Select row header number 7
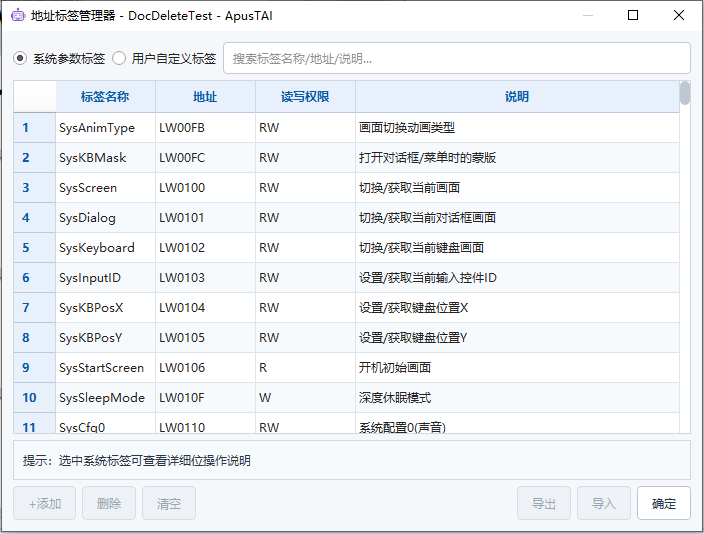Image resolution: width=704 pixels, height=534 pixels. point(35,308)
